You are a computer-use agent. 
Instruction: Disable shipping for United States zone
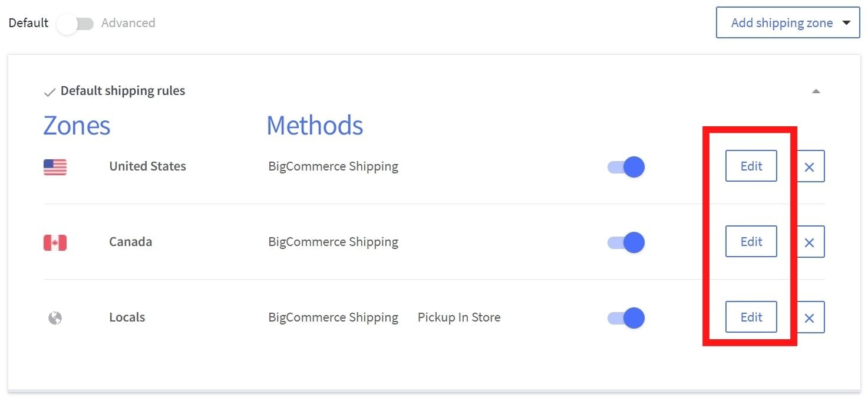626,167
